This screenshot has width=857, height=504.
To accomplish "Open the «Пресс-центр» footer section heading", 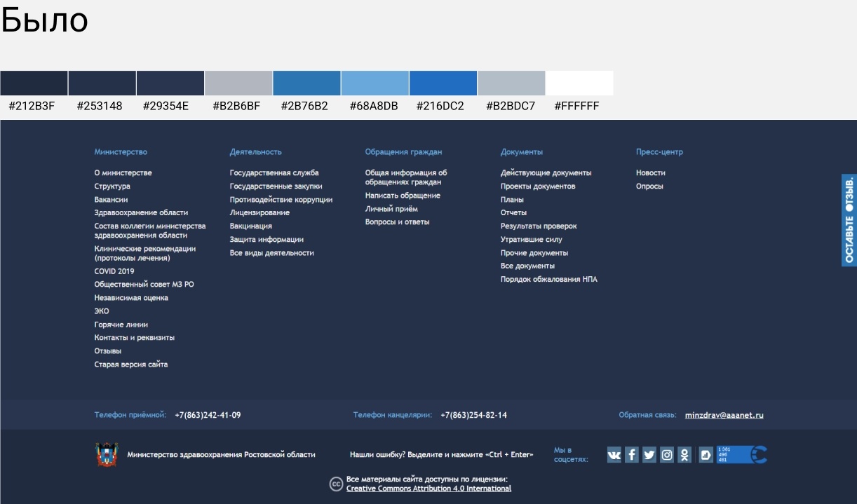I will pos(659,152).
